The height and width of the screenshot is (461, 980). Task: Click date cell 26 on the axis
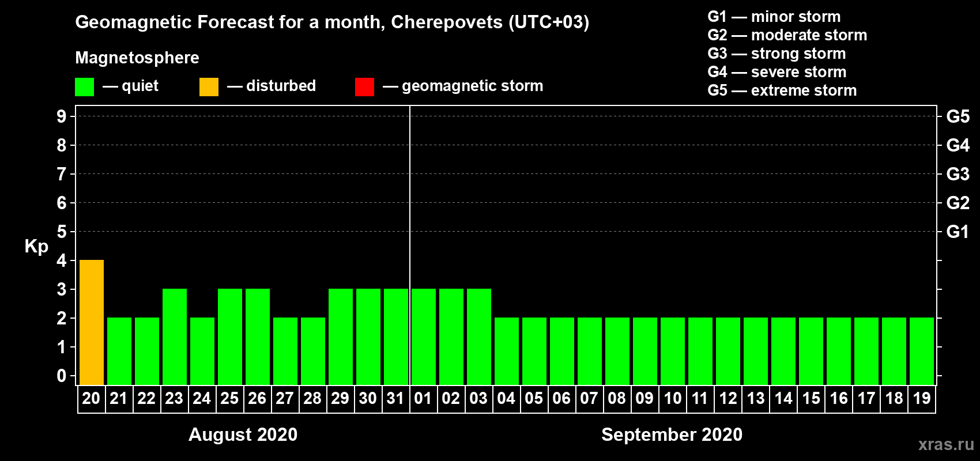pyautogui.click(x=257, y=399)
